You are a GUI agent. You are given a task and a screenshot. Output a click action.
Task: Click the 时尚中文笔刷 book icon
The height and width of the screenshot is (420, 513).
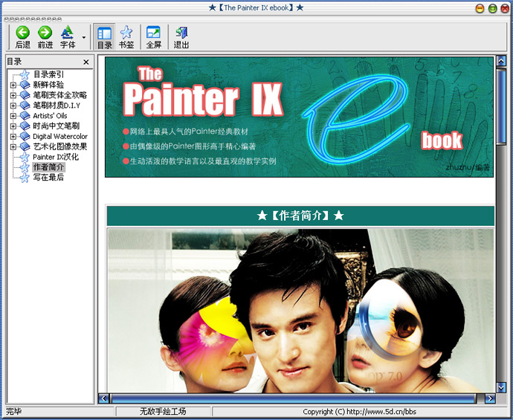coord(25,126)
